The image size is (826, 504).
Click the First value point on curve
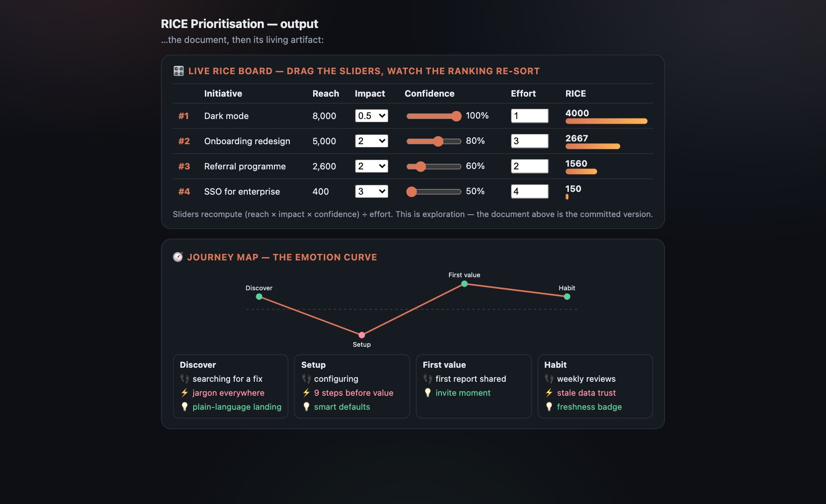(464, 284)
